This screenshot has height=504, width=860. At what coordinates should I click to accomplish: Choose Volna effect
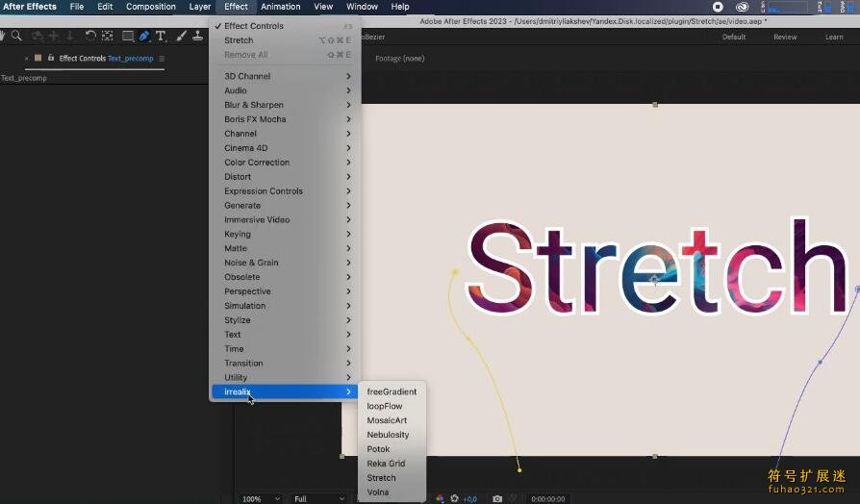pos(392,491)
